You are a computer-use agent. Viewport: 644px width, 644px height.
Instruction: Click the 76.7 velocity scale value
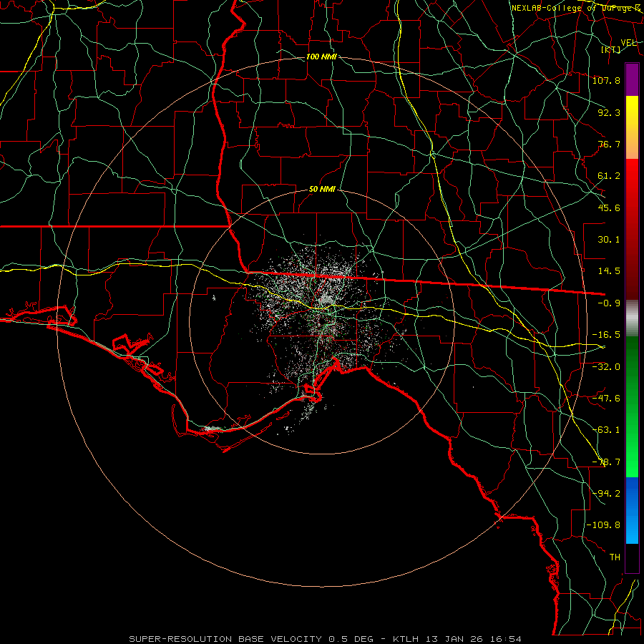(x=609, y=144)
